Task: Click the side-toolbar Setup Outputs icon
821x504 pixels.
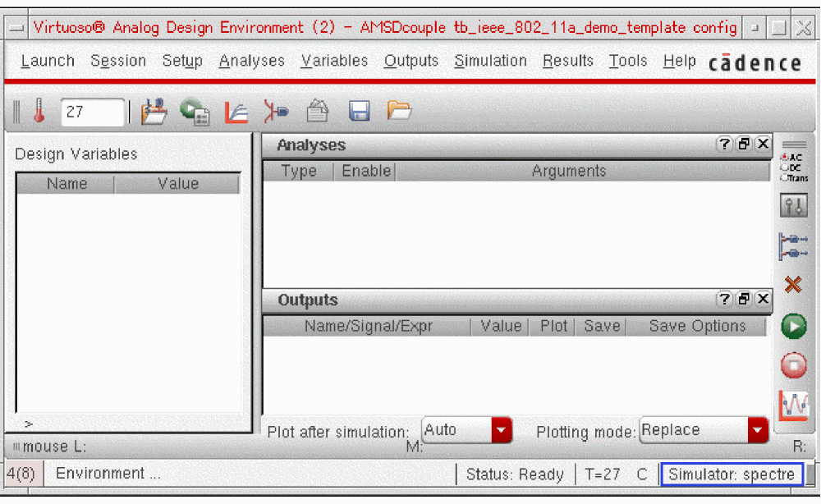Action: click(794, 246)
